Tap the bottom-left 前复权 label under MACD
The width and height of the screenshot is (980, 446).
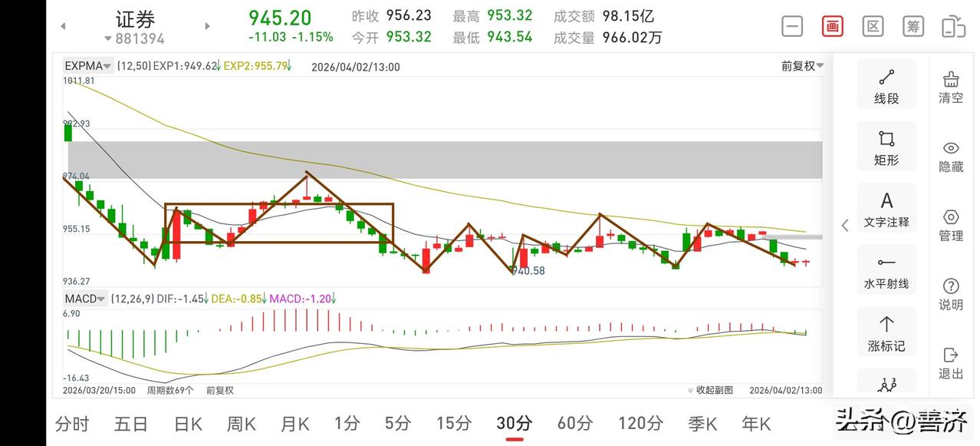click(219, 390)
